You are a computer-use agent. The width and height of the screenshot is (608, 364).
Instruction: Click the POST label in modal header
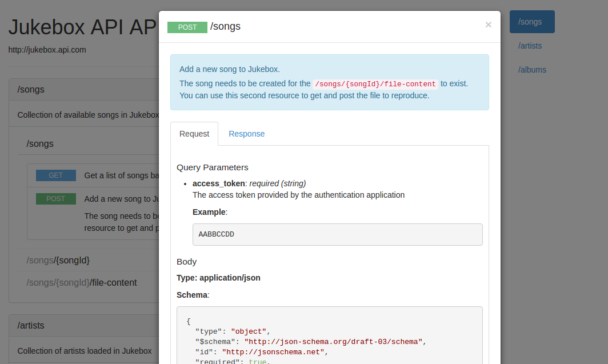187,27
